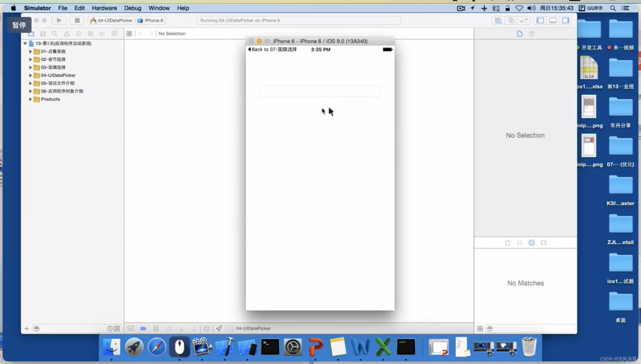Click the Run button in Xcode toolbar
The image size is (641, 364).
(x=59, y=20)
